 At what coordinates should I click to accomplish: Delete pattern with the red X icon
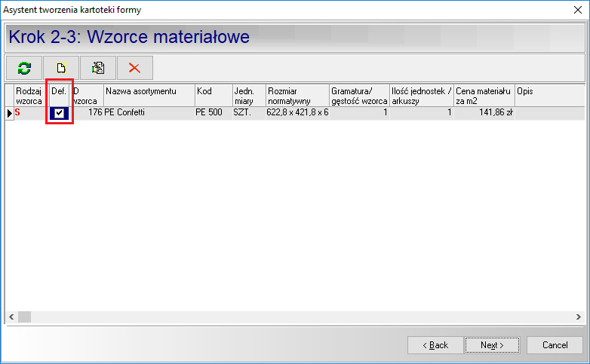pyautogui.click(x=135, y=68)
